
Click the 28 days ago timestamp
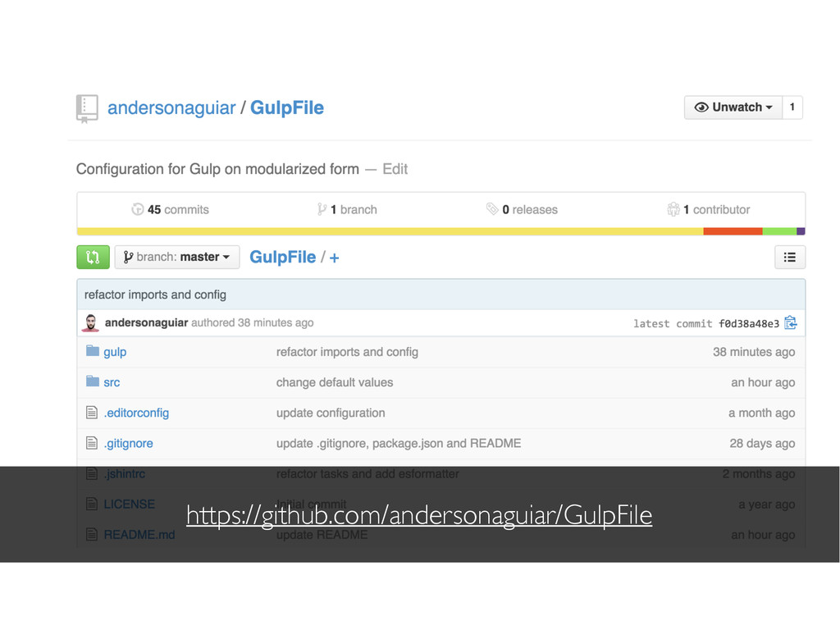[762, 444]
